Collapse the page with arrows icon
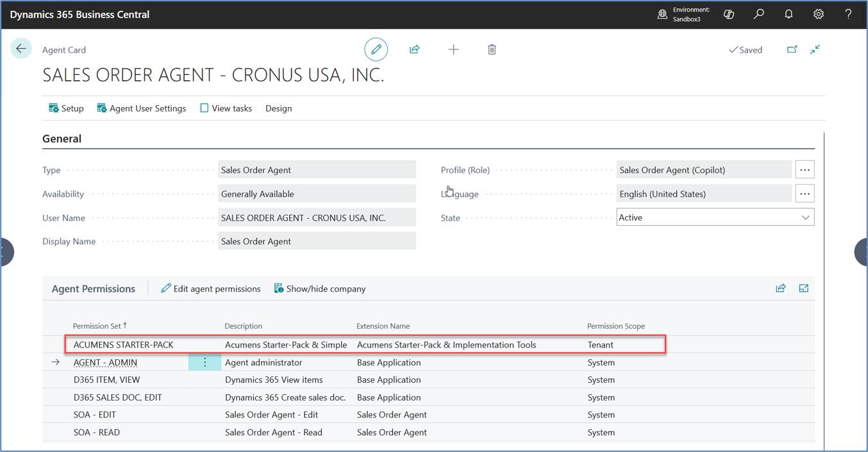The width and height of the screenshot is (868, 452). tap(815, 49)
